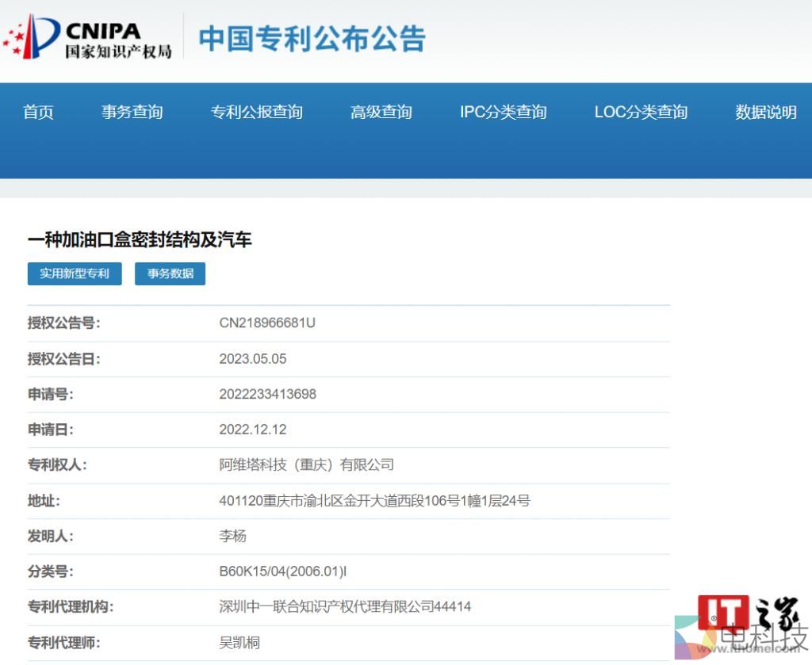Open 专利公报查询 menu item
This screenshot has width=812, height=665.
[x=256, y=113]
